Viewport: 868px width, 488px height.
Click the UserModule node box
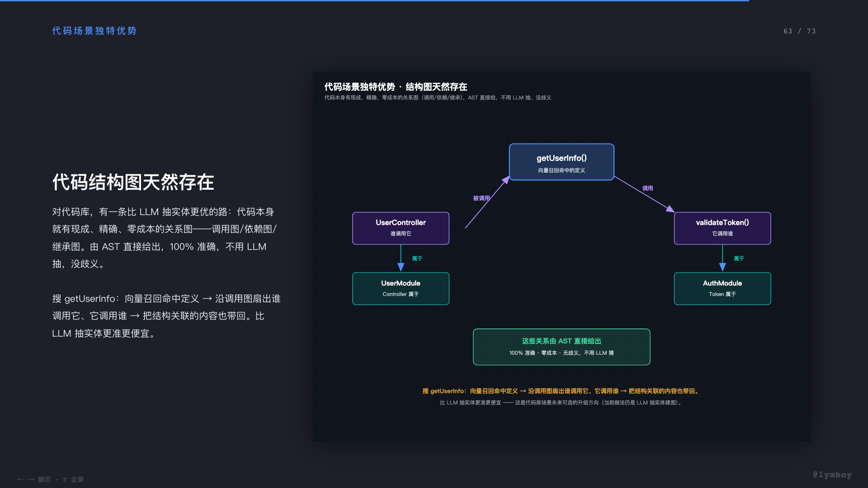(x=401, y=288)
